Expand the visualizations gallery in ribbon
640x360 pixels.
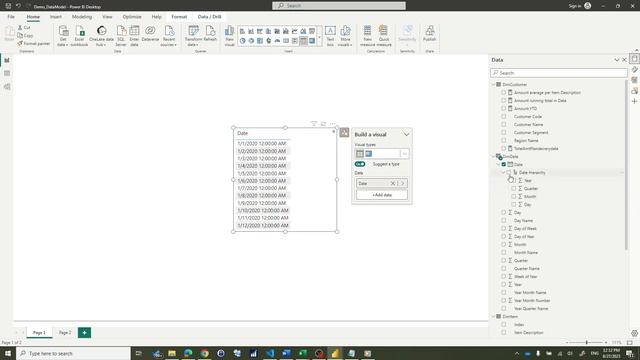click(x=319, y=37)
